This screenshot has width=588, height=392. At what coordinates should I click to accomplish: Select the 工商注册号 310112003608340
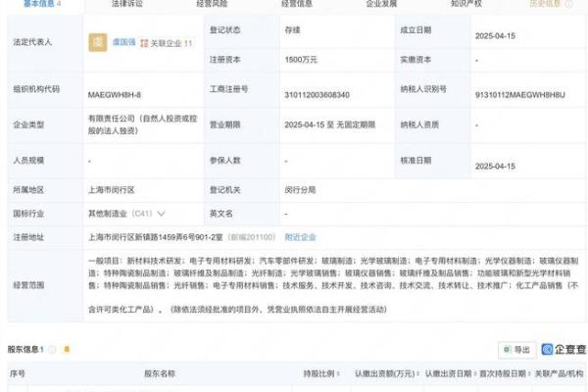[x=317, y=95]
